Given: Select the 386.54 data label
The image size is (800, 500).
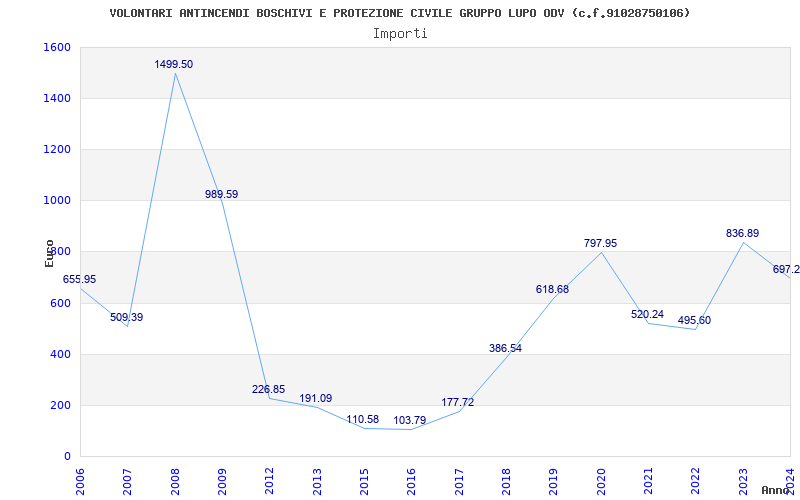Looking at the screenshot, I should pyautogui.click(x=505, y=348).
